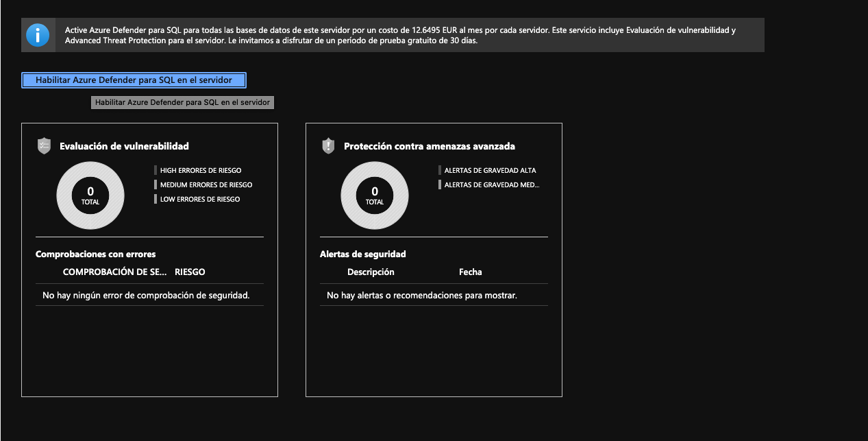Click the Evaluación de vulnerabilidad shield icon
Viewport: 868px width, 441px height.
45,145
